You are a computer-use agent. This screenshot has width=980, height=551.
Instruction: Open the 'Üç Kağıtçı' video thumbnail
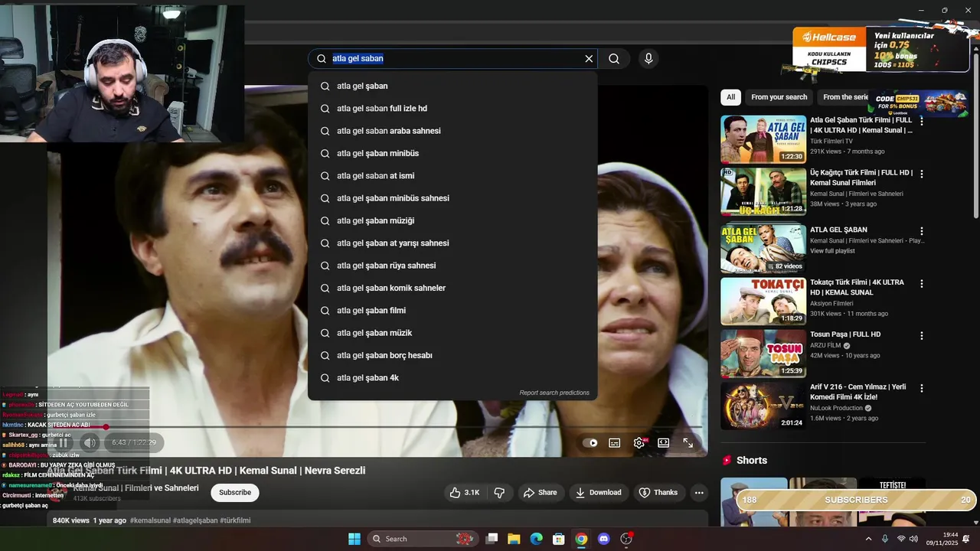tap(763, 192)
